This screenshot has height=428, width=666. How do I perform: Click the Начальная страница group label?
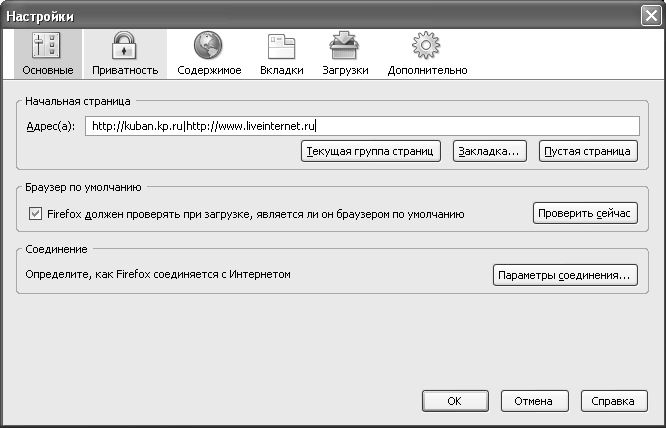(x=78, y=101)
